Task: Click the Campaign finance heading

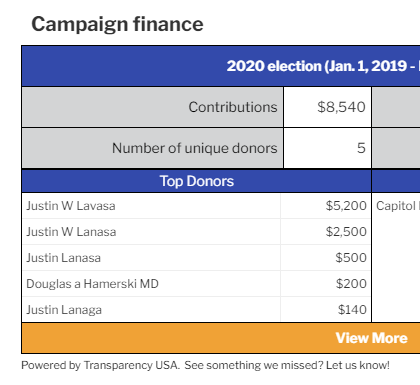Action: (117, 24)
